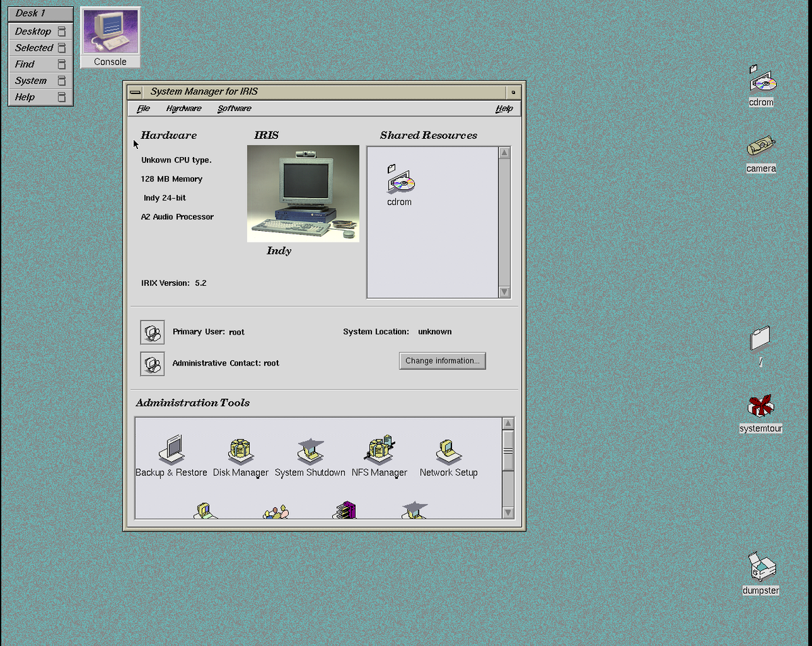Open the Selected toolchest menu
This screenshot has width=812, height=646.
[41, 47]
